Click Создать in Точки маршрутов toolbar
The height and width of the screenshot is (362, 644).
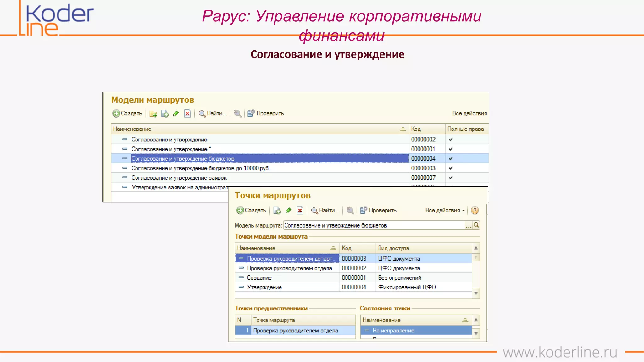click(251, 211)
